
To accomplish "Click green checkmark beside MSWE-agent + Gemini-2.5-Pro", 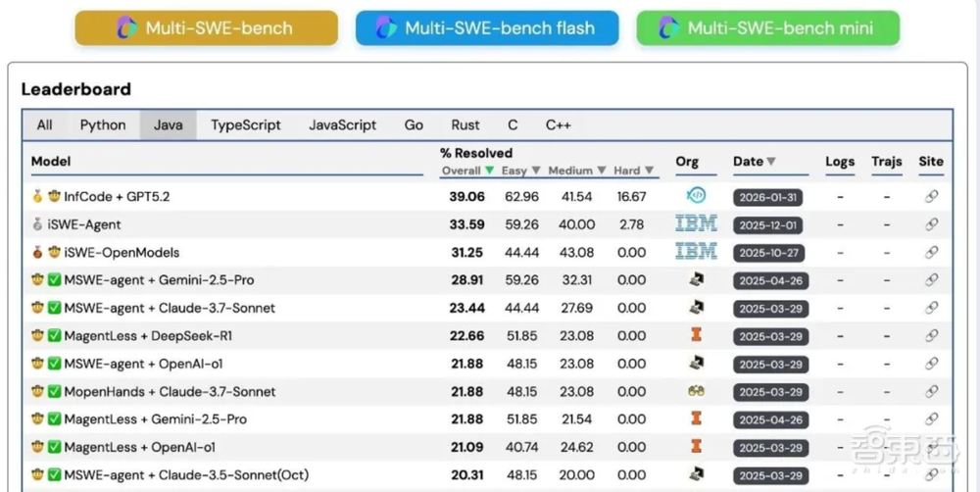I will coord(54,280).
